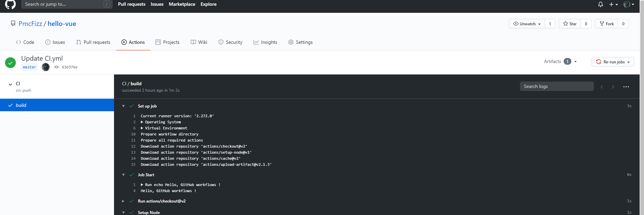This screenshot has height=215, width=644.
Task: Select the Actions tab
Action: [x=133, y=42]
